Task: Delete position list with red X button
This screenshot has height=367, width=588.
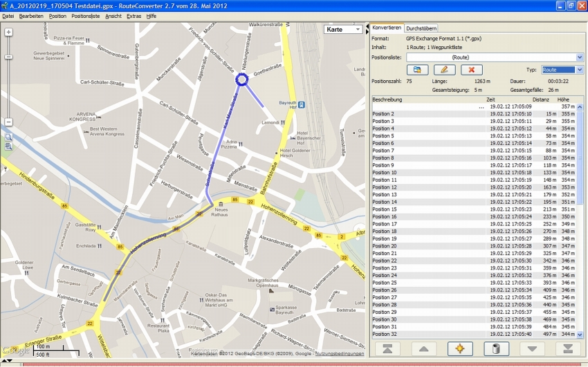Action: 471,70
